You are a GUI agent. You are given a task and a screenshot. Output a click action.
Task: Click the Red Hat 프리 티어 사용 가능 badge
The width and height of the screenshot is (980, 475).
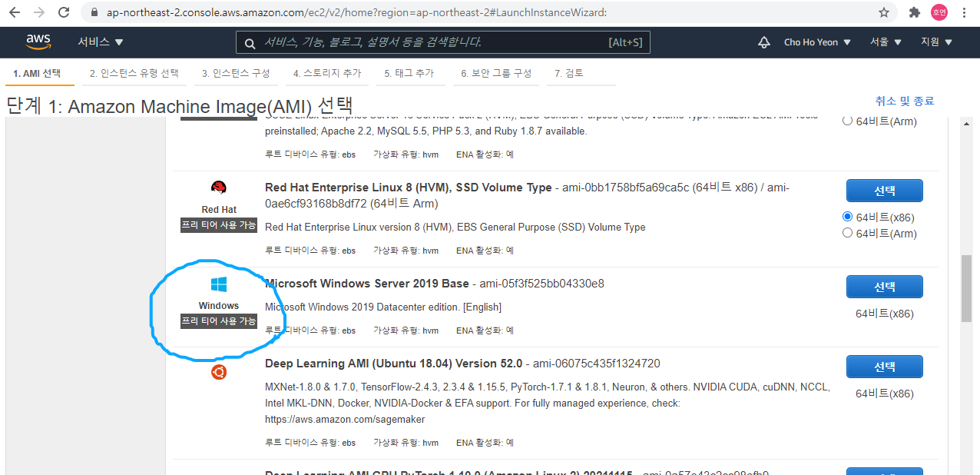219,225
